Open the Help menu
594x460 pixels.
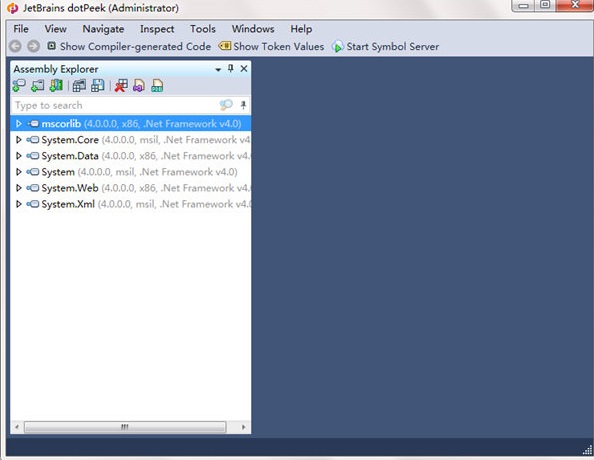tap(301, 29)
